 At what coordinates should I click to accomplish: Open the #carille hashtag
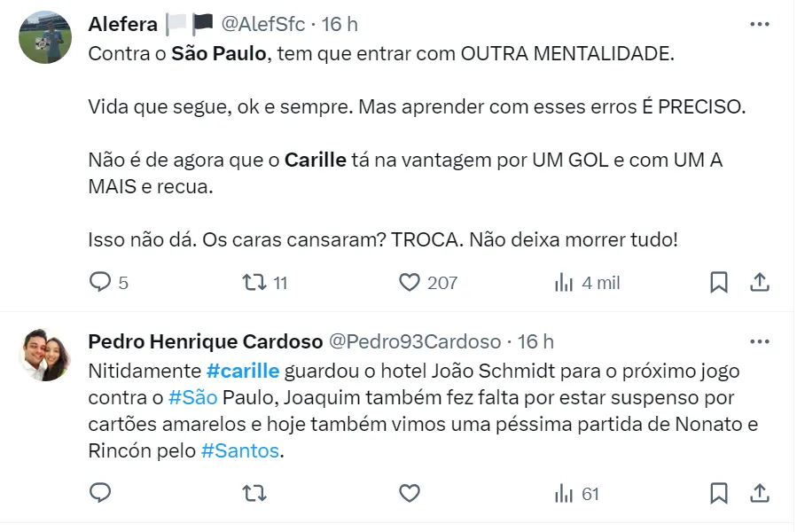(242, 371)
